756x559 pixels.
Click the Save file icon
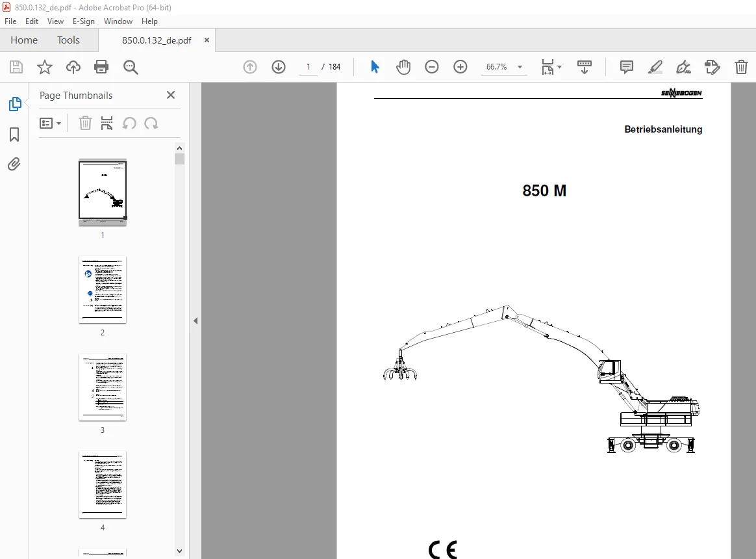pyautogui.click(x=16, y=67)
